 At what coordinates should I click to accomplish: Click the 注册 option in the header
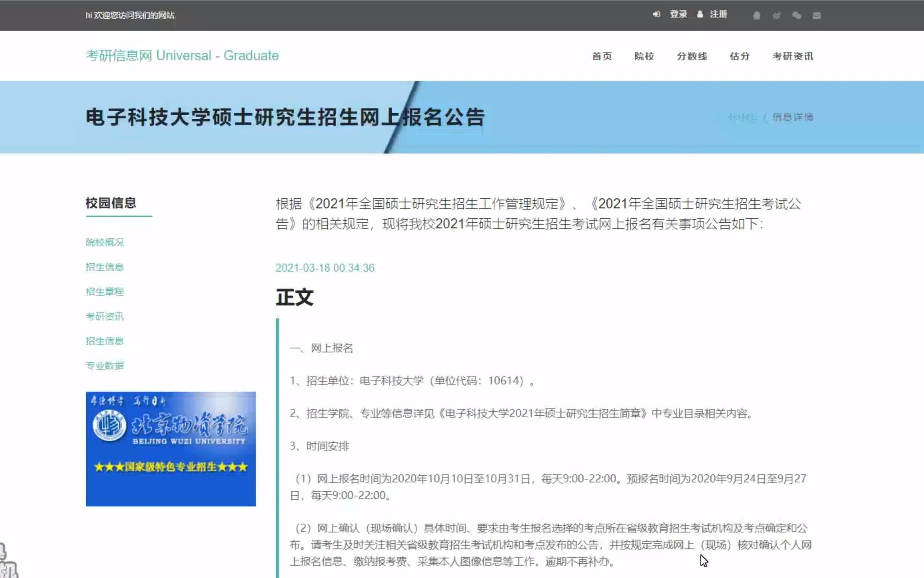pyautogui.click(x=718, y=14)
